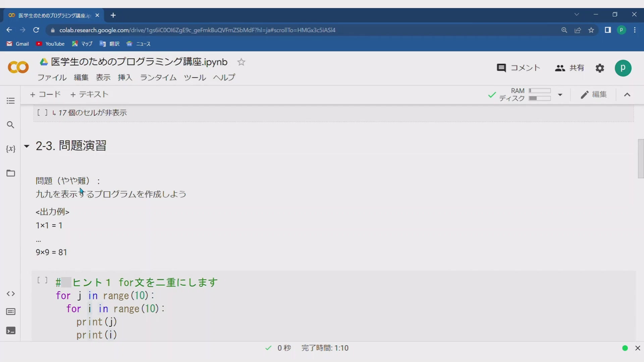Star the notebook title
The width and height of the screenshot is (644, 362).
[241, 62]
